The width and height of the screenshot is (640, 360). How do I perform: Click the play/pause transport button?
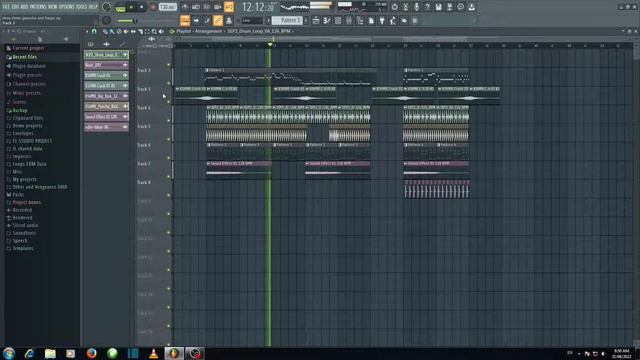pyautogui.click(x=131, y=7)
